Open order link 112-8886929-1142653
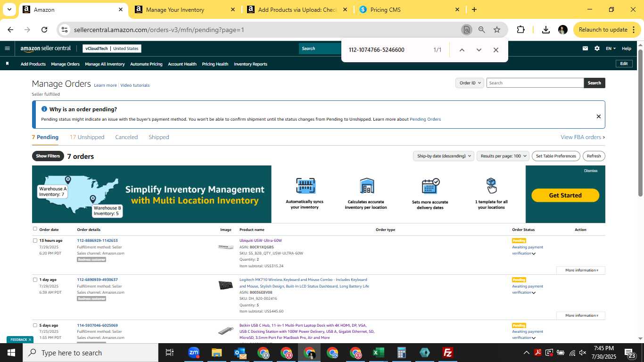The height and width of the screenshot is (362, 644). click(x=98, y=240)
